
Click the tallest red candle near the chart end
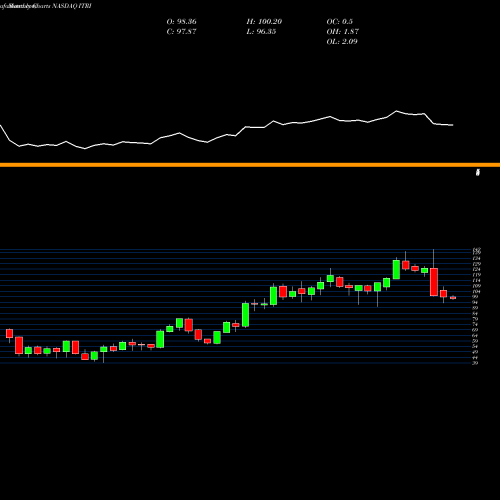434,282
